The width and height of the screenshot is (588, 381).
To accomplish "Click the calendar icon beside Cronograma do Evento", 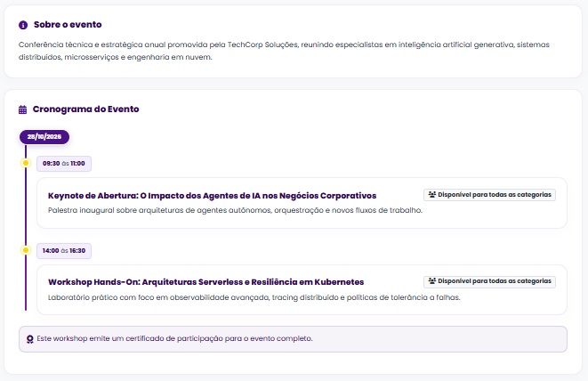I will pos(22,109).
